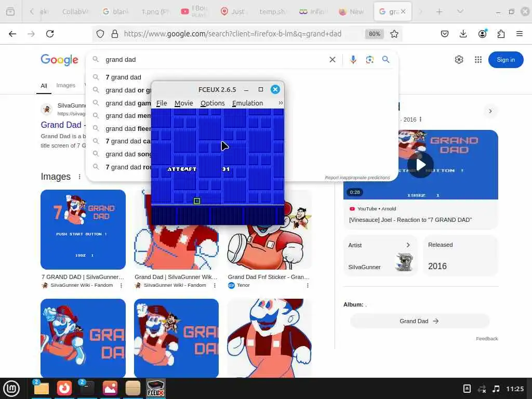Expand hidden FCEUX menu items chevron
This screenshot has width=532, height=399.
[x=281, y=103]
